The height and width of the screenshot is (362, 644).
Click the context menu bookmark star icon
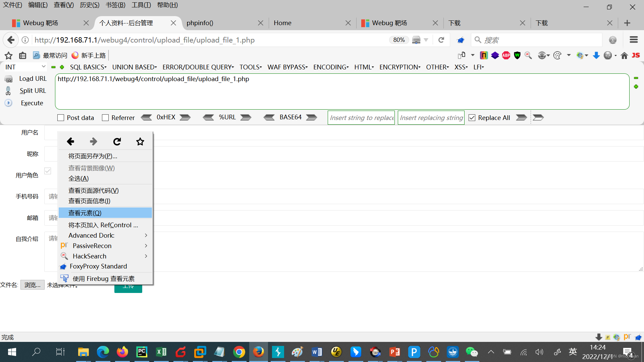click(x=140, y=142)
